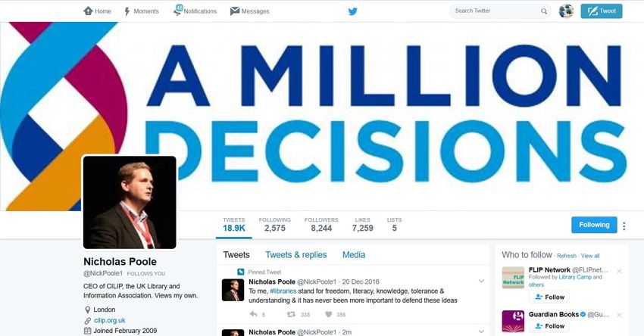Expand options chevron on 2m tweet

click(x=481, y=331)
